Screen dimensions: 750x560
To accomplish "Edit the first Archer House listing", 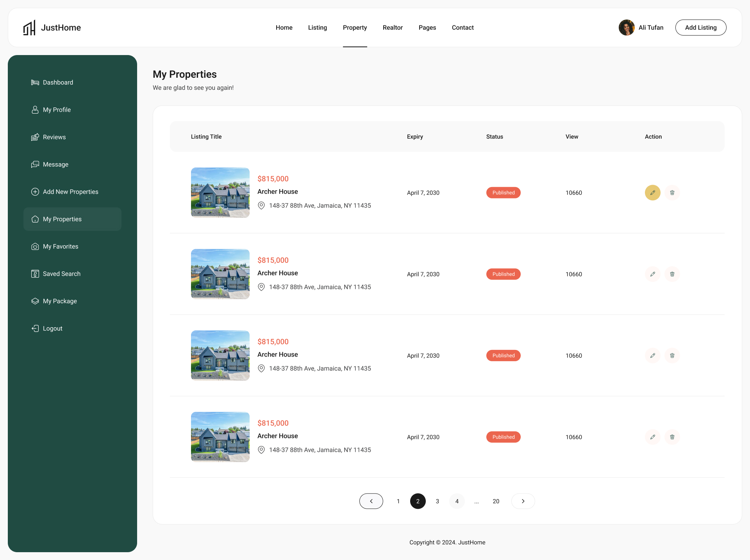I will click(652, 193).
